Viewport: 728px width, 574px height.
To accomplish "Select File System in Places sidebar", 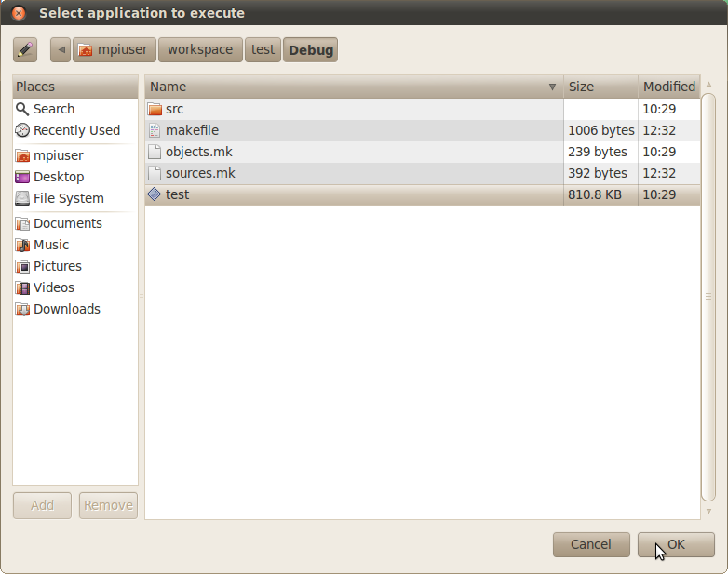I will point(75,198).
